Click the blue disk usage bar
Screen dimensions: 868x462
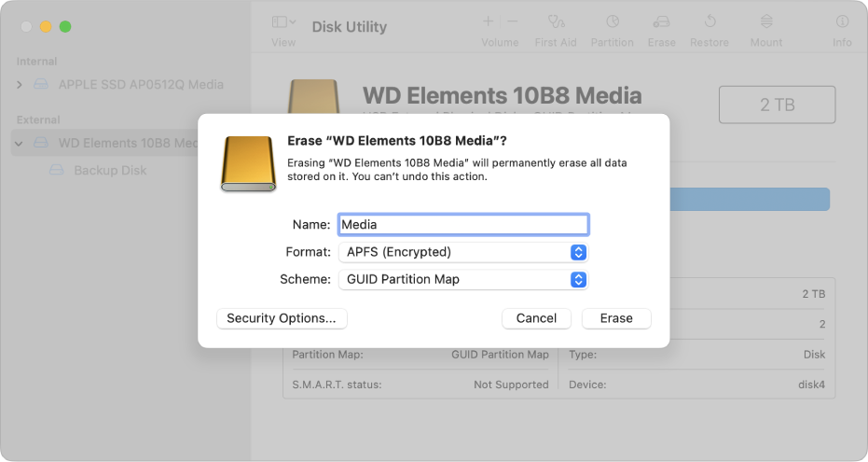pyautogui.click(x=750, y=200)
